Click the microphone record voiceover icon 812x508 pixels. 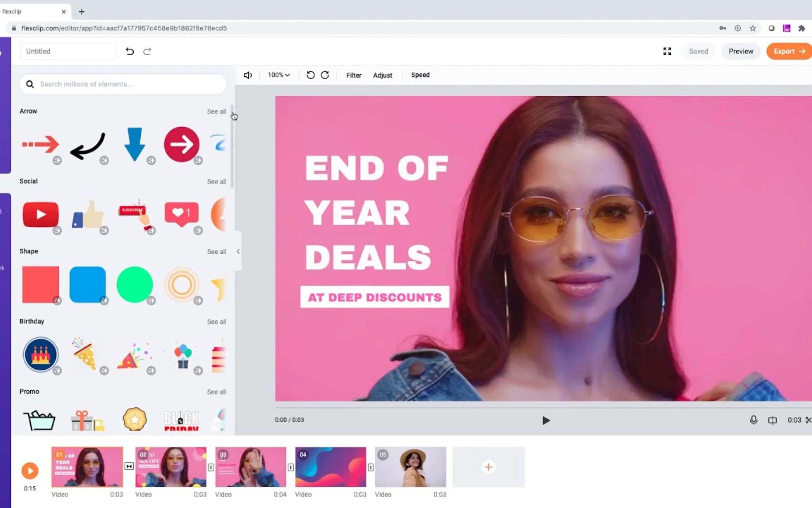coord(753,420)
